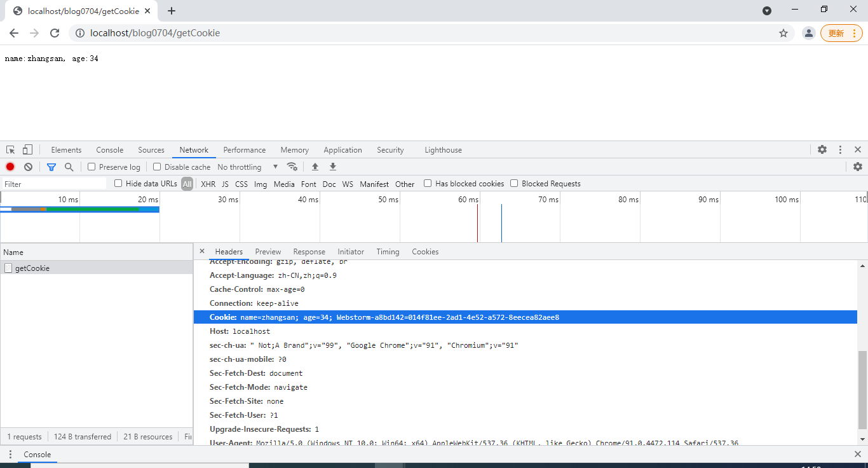Viewport: 868px width, 468px height.
Task: Open the Response tab of the request
Action: coord(309,252)
